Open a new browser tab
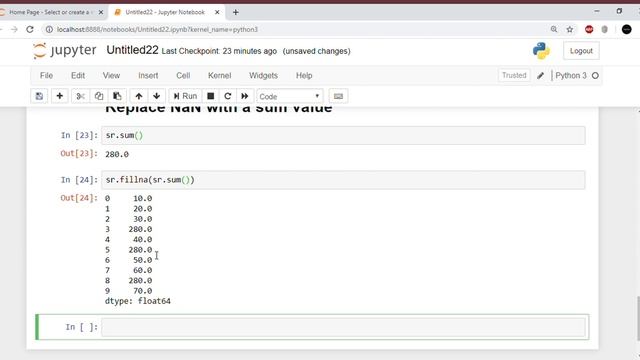The height and width of the screenshot is (360, 640). 236,12
